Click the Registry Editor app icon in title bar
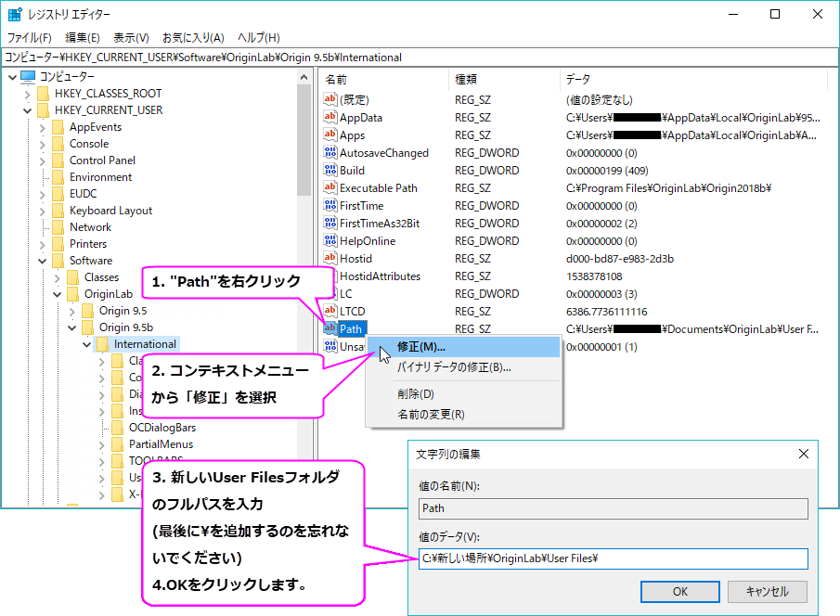This screenshot has width=840, height=616. 15,14
